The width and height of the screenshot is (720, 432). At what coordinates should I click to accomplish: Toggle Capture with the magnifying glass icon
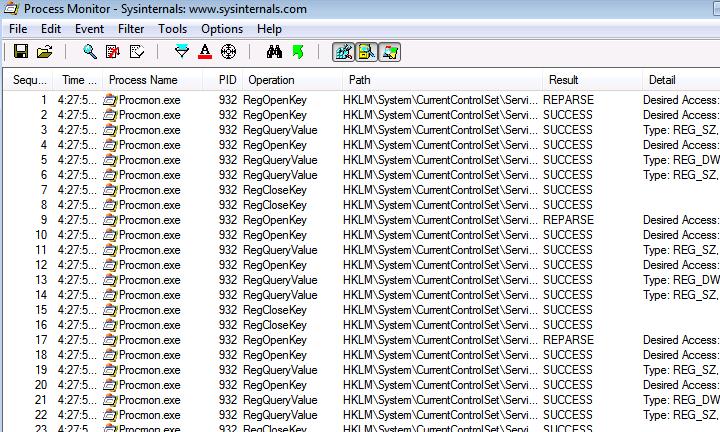pos(90,51)
